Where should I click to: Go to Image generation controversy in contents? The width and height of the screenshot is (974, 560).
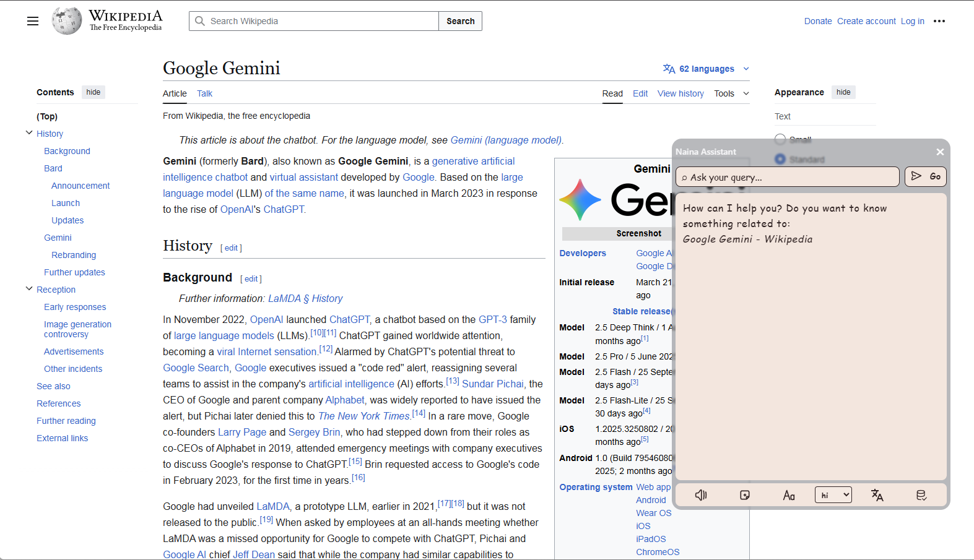point(77,329)
